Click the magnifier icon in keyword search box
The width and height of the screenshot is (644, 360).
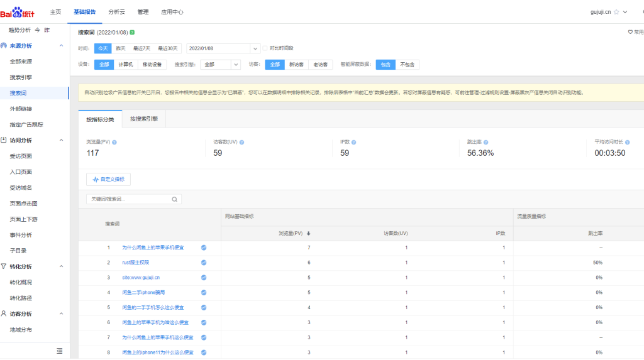[x=175, y=199]
